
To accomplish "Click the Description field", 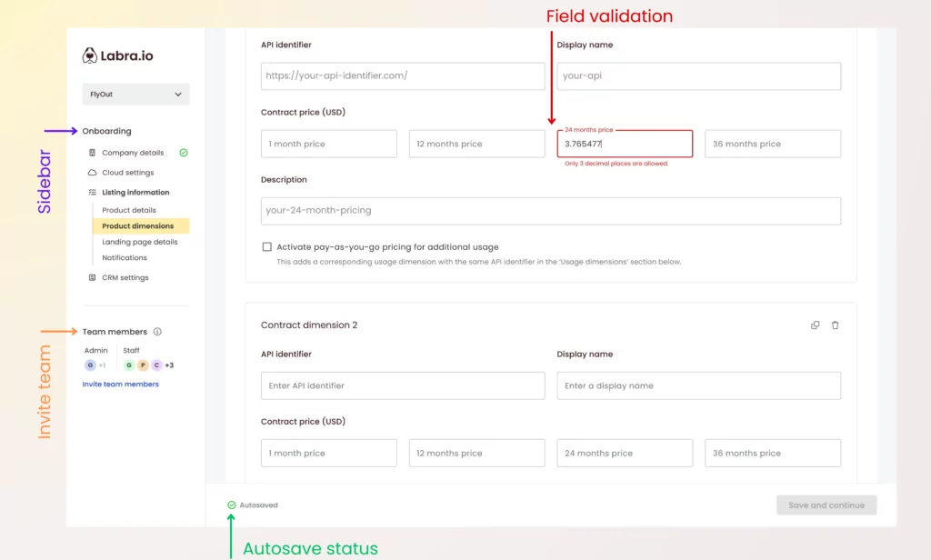I will (551, 211).
